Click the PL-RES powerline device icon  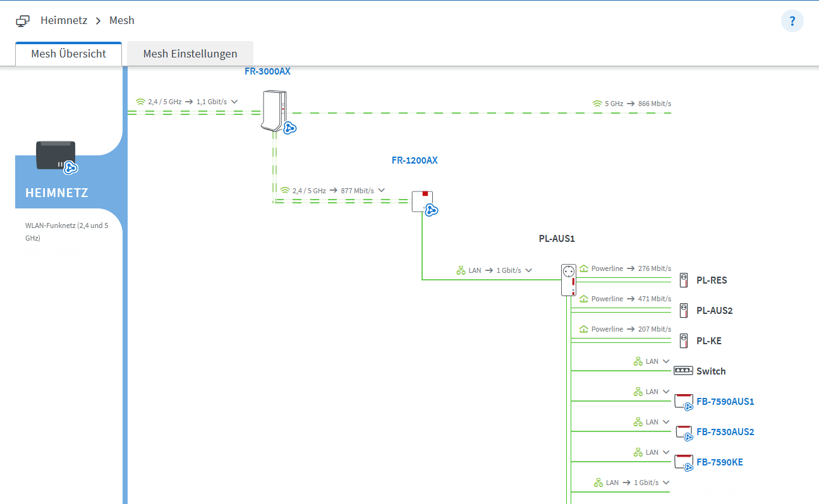683,280
